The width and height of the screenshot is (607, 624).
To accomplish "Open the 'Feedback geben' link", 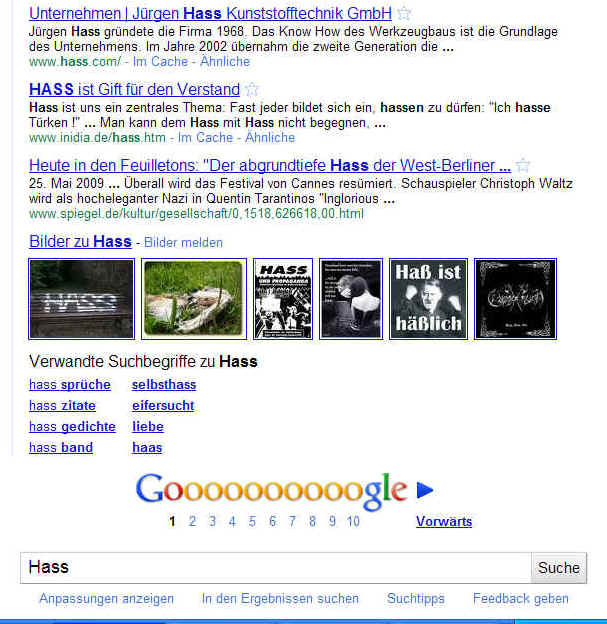I will click(x=521, y=599).
